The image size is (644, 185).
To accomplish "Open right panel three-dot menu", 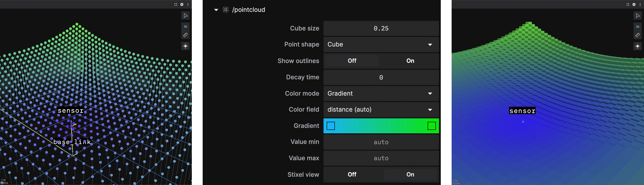I will click(x=640, y=4).
